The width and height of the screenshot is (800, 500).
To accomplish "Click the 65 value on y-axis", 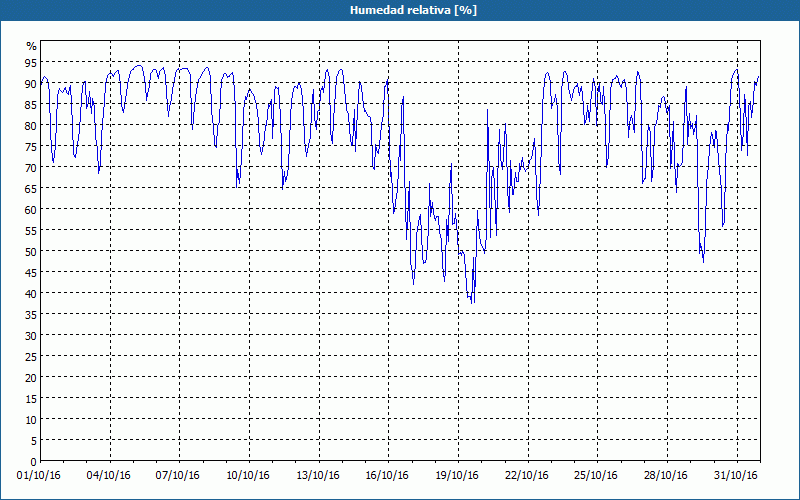I will (31, 188).
